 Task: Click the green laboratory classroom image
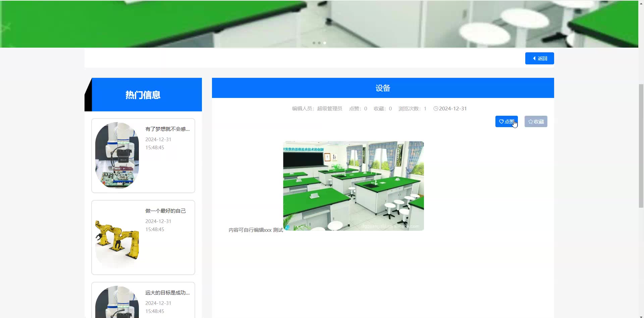tap(354, 186)
